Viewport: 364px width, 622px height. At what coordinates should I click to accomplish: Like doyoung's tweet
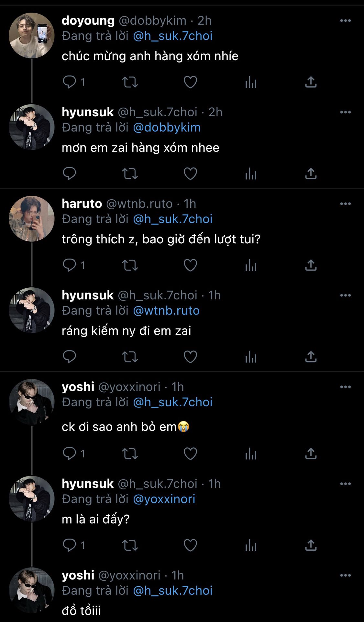tap(190, 82)
